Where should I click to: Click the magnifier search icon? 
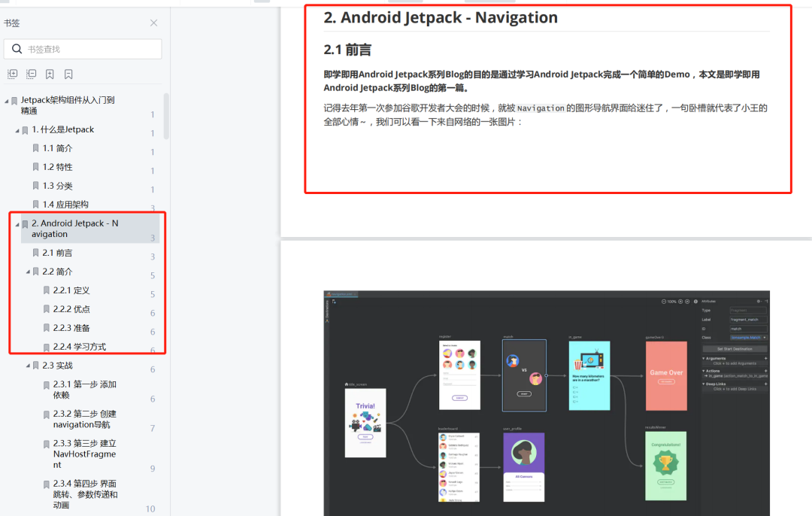point(17,49)
